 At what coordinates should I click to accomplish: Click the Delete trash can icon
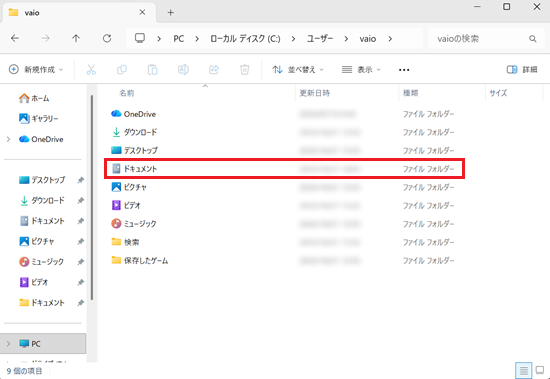pyautogui.click(x=244, y=69)
